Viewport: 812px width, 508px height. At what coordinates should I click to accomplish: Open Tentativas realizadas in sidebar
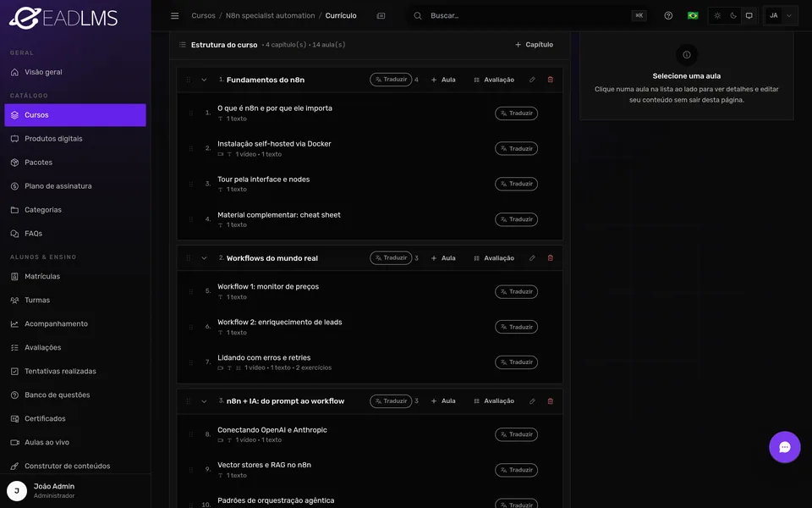75,371
